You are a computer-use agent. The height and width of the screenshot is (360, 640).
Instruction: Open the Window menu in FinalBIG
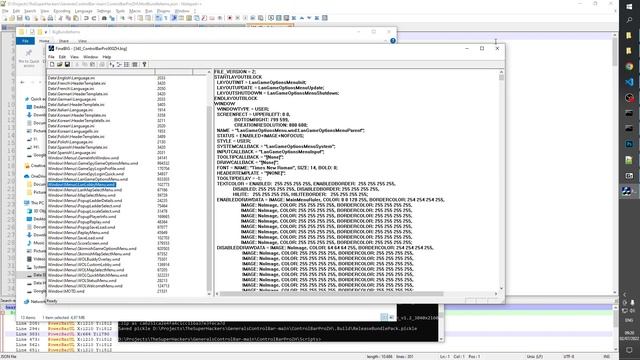(90, 57)
